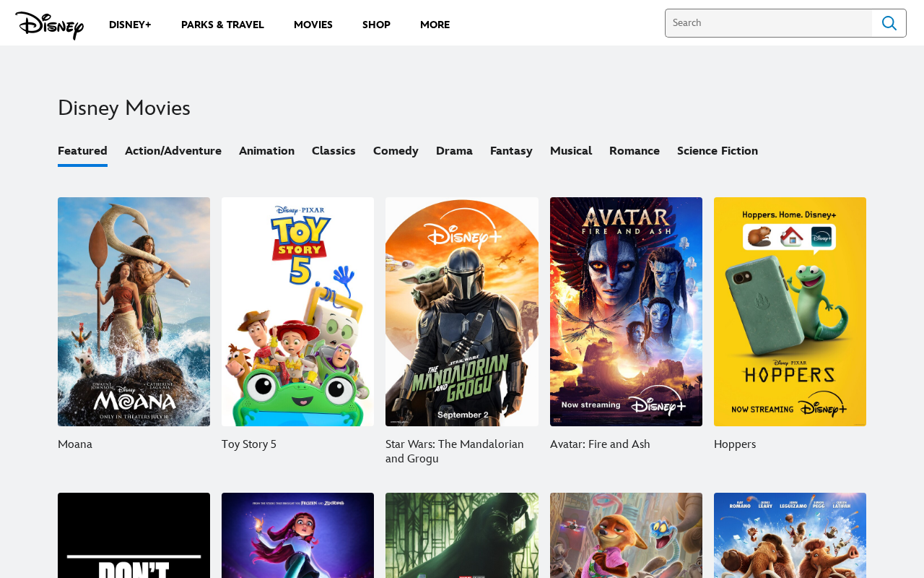924x578 pixels.
Task: Switch to the Musical tab
Action: point(571,151)
